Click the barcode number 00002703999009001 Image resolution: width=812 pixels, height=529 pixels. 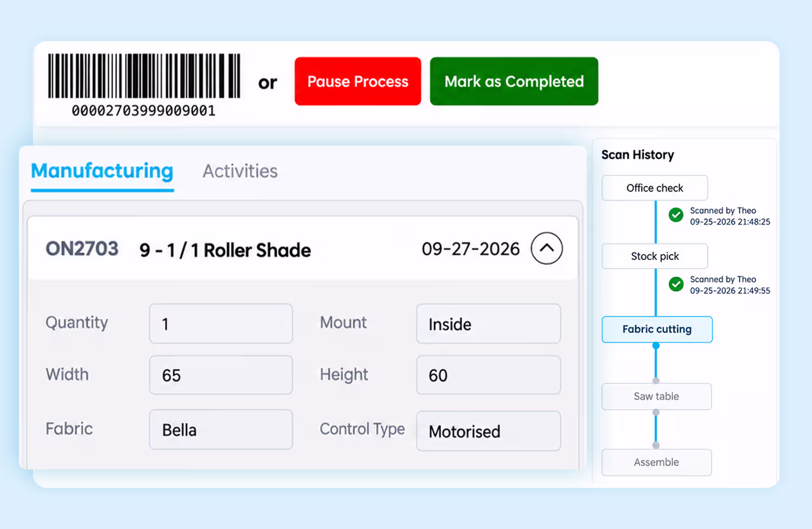click(x=143, y=110)
